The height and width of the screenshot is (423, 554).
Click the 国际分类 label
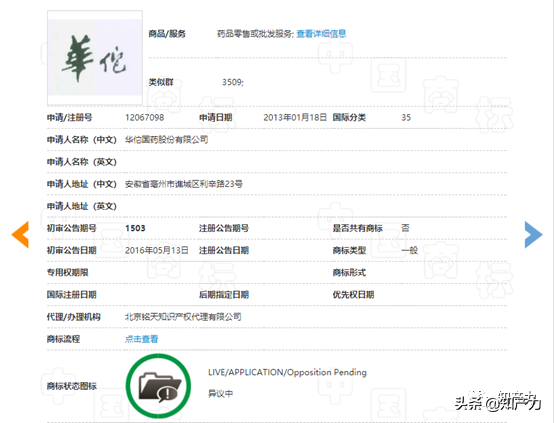(349, 117)
